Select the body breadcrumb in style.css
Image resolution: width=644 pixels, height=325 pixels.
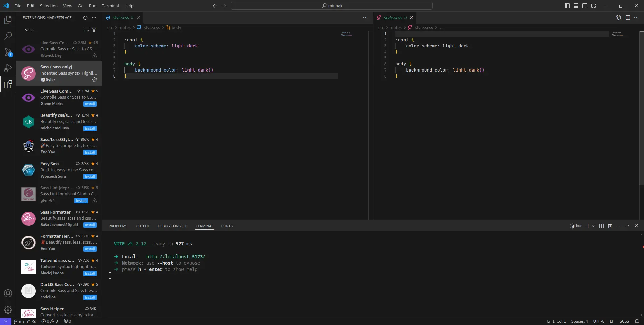[174, 27]
